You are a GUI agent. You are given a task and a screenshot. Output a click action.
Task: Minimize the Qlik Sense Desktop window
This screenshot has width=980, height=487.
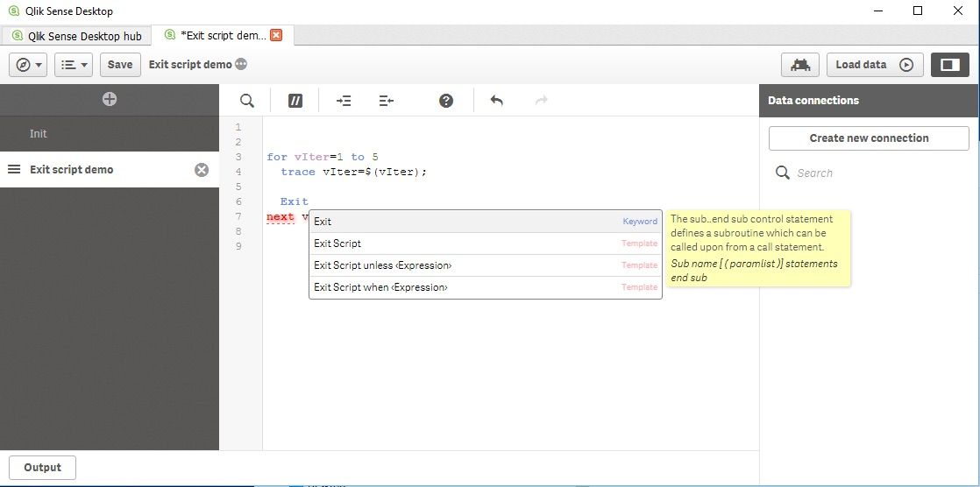[x=878, y=11]
